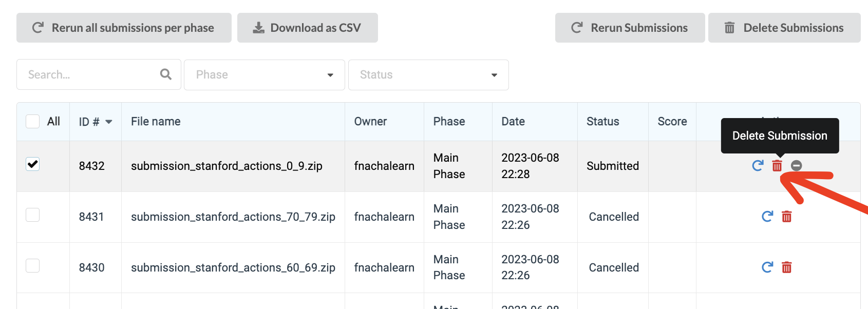Delete submission 8432 via its trash icon

click(777, 166)
